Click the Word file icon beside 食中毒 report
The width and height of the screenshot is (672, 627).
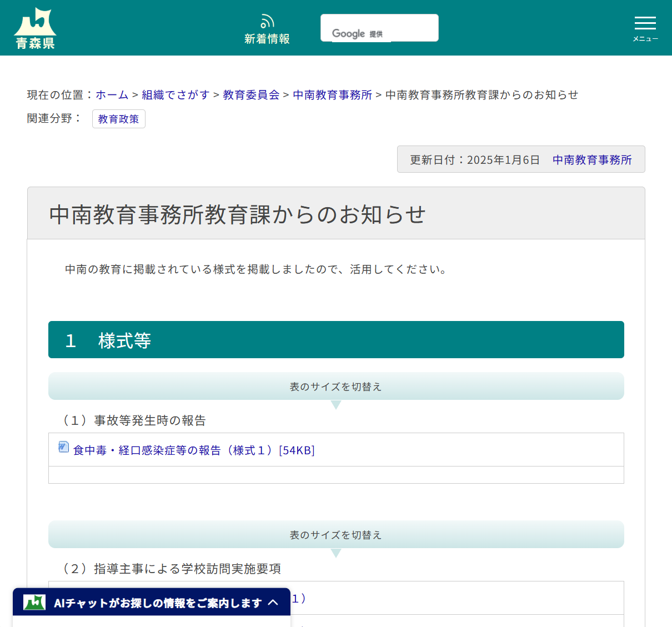(x=63, y=447)
